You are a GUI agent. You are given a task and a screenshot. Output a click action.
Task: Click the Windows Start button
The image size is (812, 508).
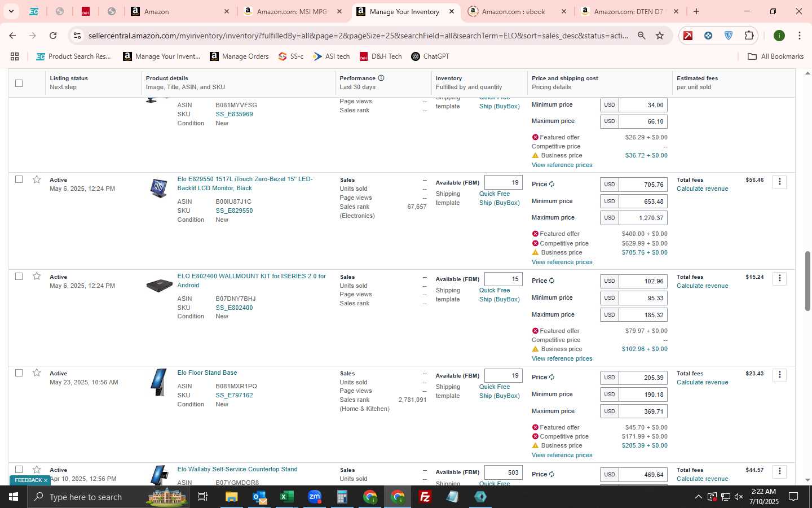pyautogui.click(x=14, y=497)
